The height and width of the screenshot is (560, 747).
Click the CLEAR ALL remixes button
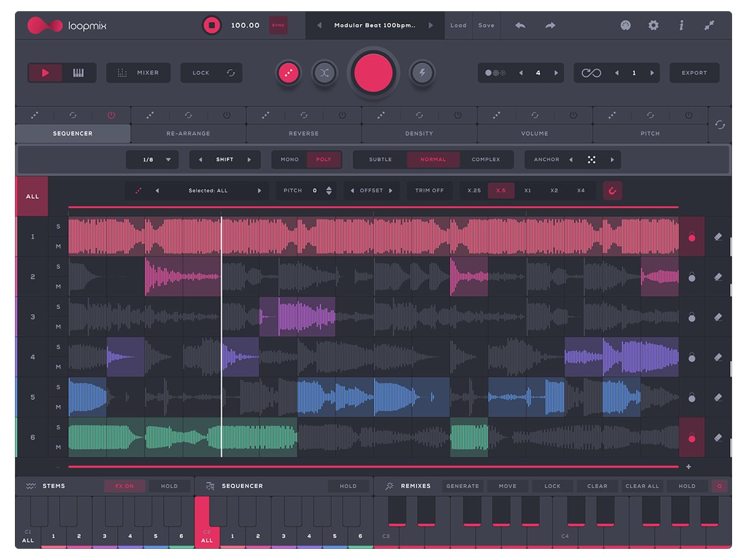642,486
